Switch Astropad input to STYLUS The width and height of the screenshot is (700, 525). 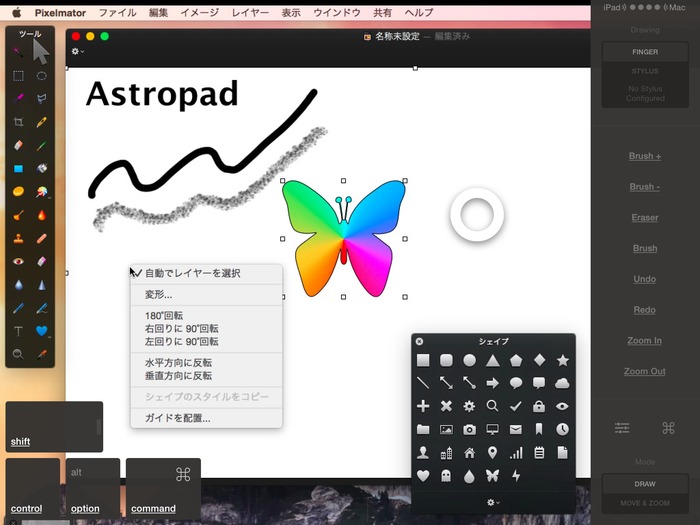(645, 71)
